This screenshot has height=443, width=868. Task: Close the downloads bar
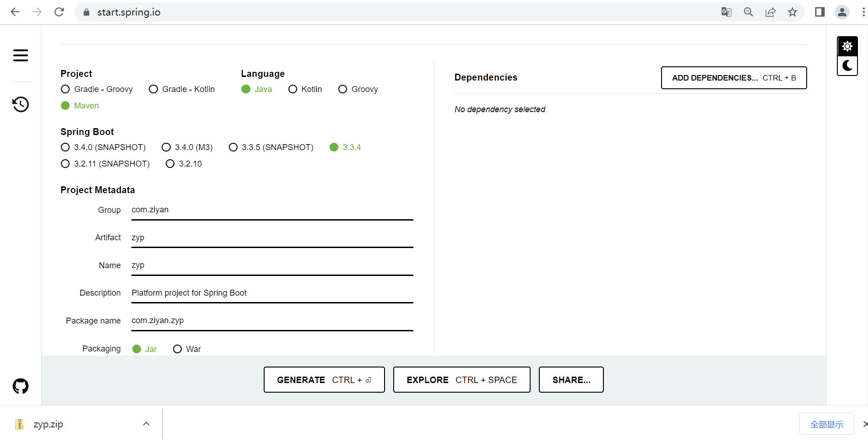pyautogui.click(x=864, y=424)
